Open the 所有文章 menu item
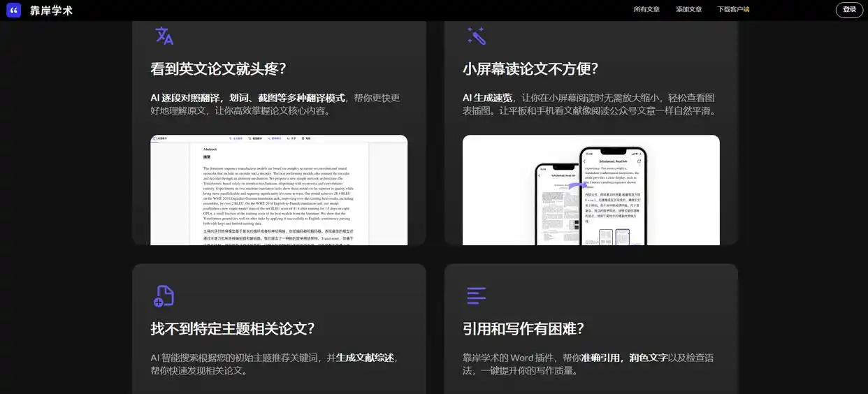Image resolution: width=868 pixels, height=394 pixels. pos(646,10)
